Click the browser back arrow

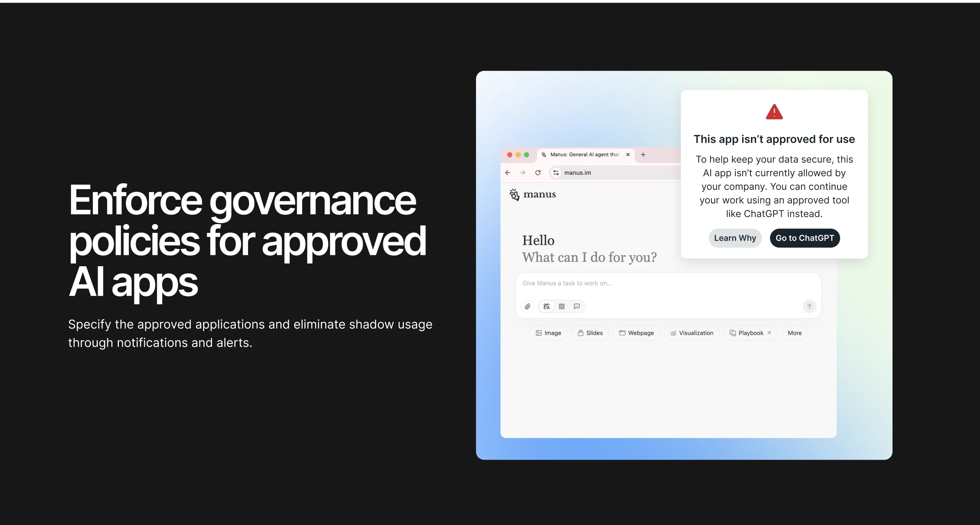tap(507, 173)
